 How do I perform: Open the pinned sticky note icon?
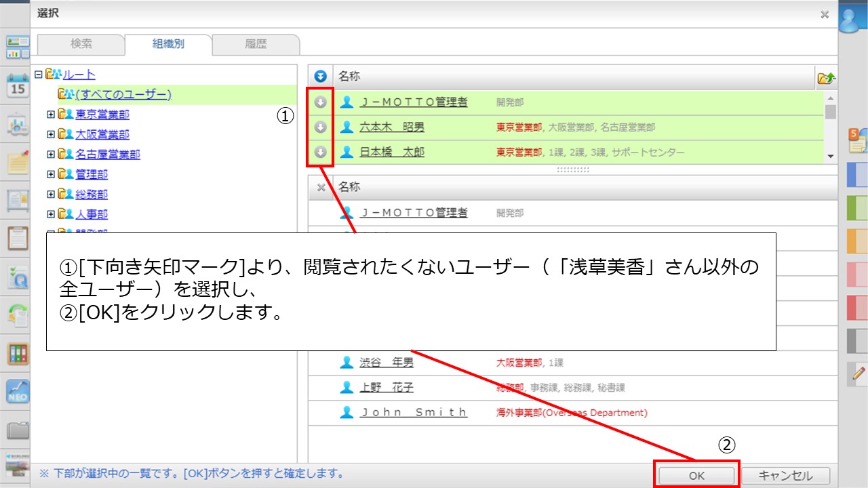[x=18, y=163]
